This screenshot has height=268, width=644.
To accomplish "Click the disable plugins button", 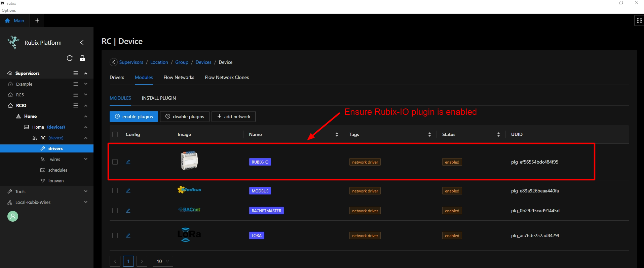I will [x=185, y=117].
